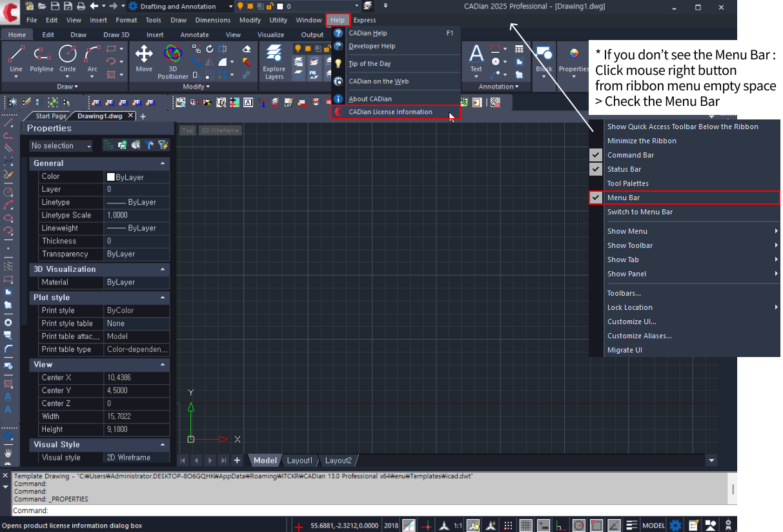The image size is (783, 532).
Task: Activate the Move tool in Modify panel
Action: (x=144, y=59)
